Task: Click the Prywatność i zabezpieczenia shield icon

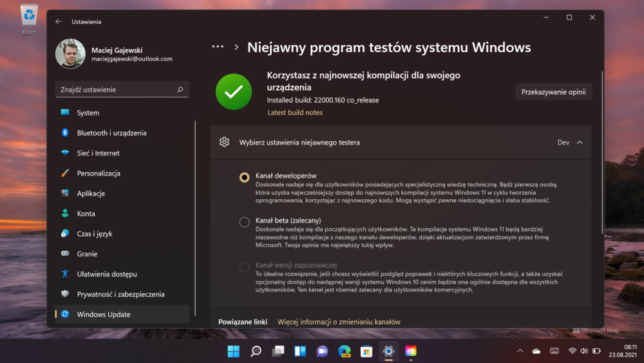Action: [x=65, y=294]
